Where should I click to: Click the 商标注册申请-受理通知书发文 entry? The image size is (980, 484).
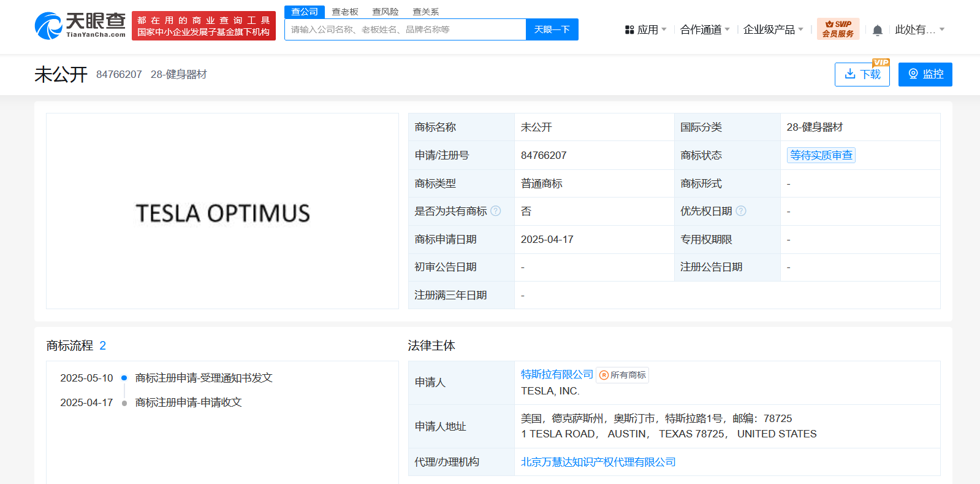(204, 378)
